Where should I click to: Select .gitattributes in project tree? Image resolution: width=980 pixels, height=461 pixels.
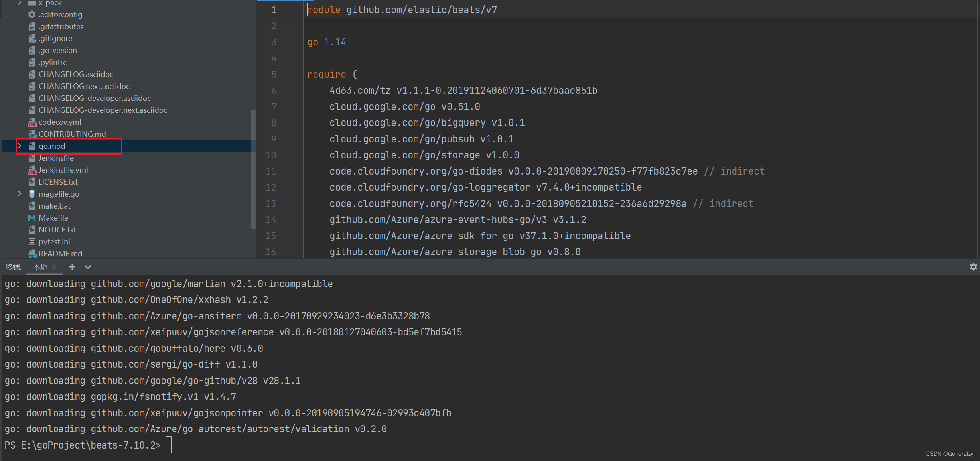(x=61, y=26)
